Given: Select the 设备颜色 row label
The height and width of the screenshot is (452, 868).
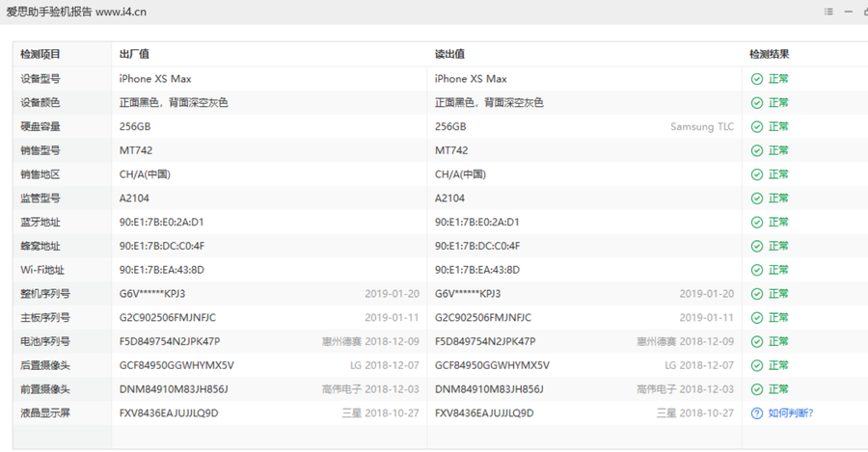Looking at the screenshot, I should tap(41, 103).
